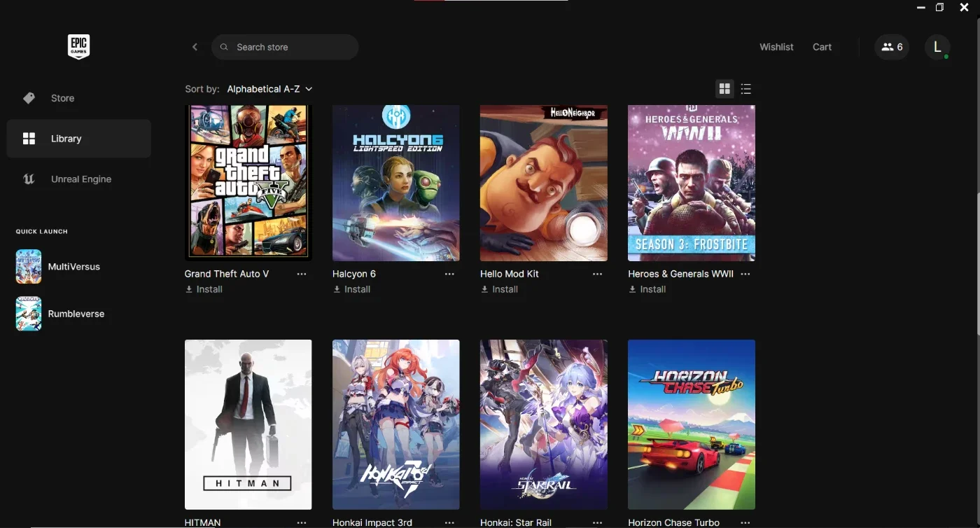Click the Grand Theft Auto V title

(x=227, y=274)
